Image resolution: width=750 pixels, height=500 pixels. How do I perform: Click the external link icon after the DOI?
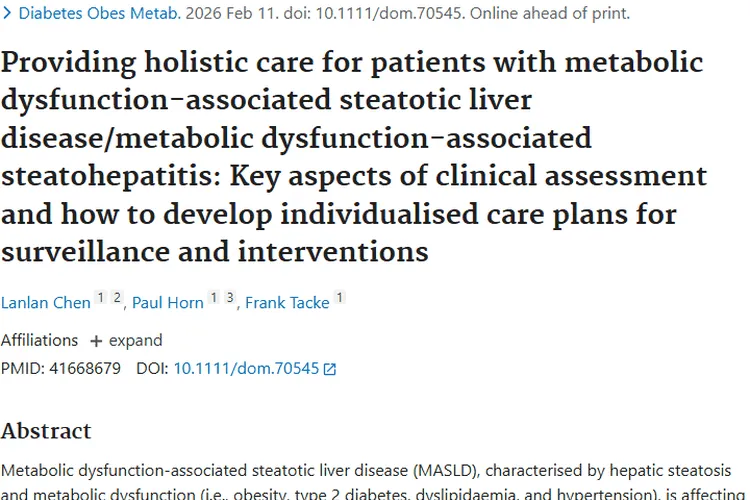pyautogui.click(x=330, y=369)
